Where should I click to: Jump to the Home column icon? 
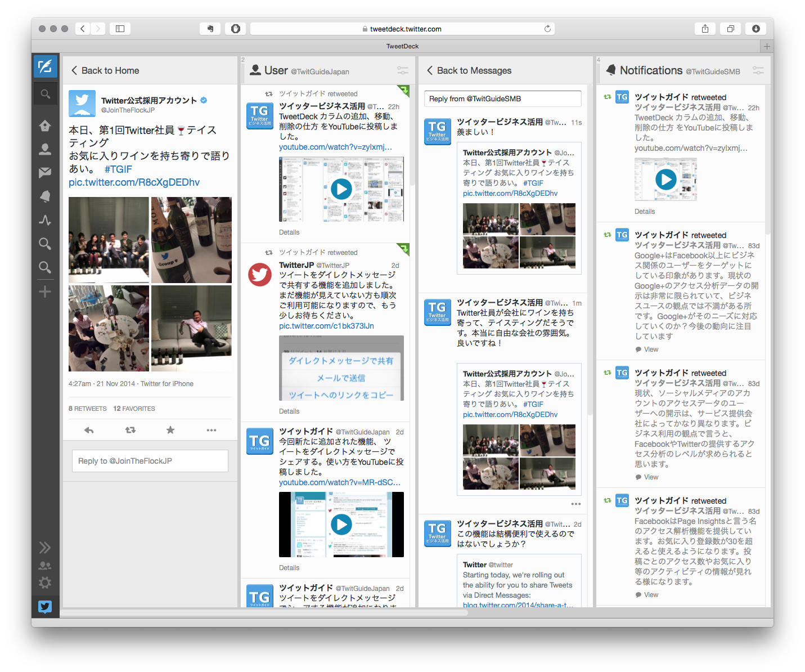tap(45, 126)
